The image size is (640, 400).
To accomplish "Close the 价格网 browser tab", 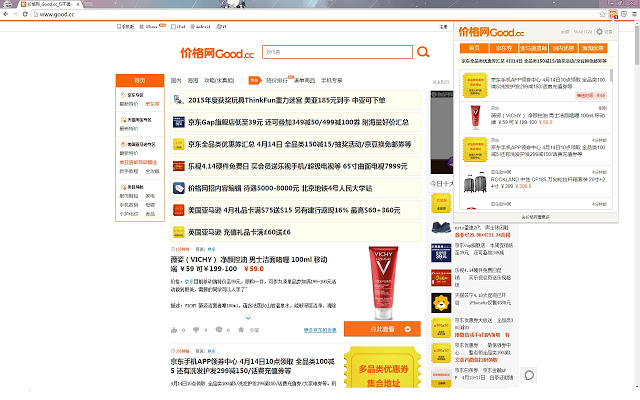I will coord(78,4).
